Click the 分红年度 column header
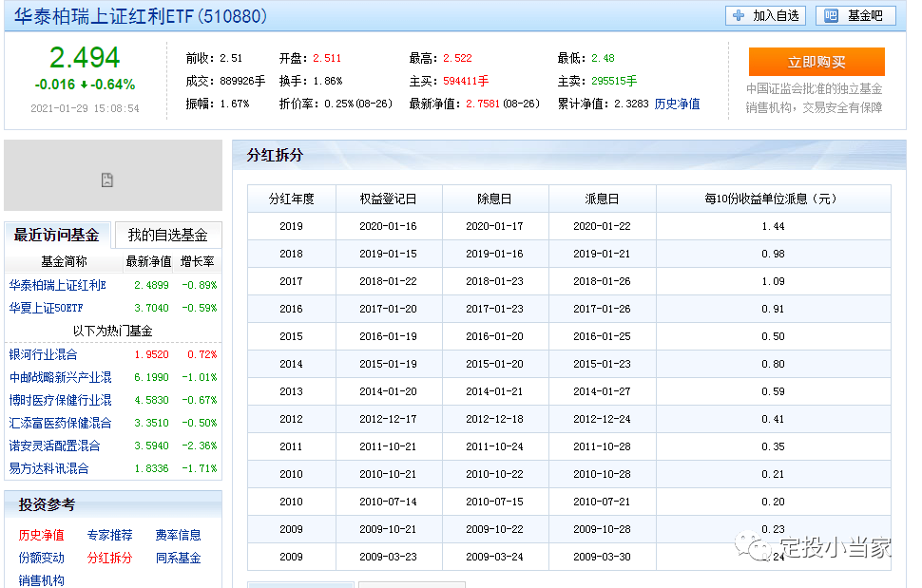 (291, 199)
